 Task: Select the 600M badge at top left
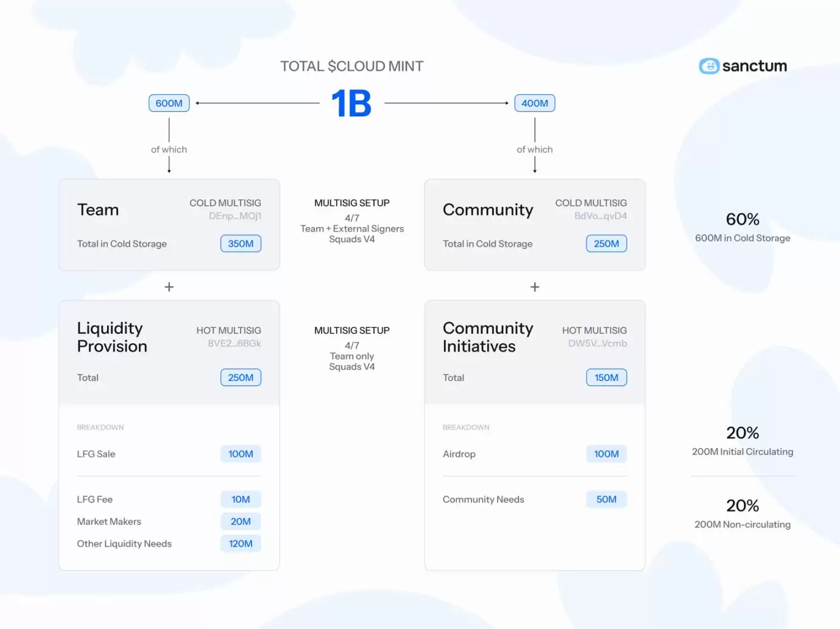(x=169, y=104)
